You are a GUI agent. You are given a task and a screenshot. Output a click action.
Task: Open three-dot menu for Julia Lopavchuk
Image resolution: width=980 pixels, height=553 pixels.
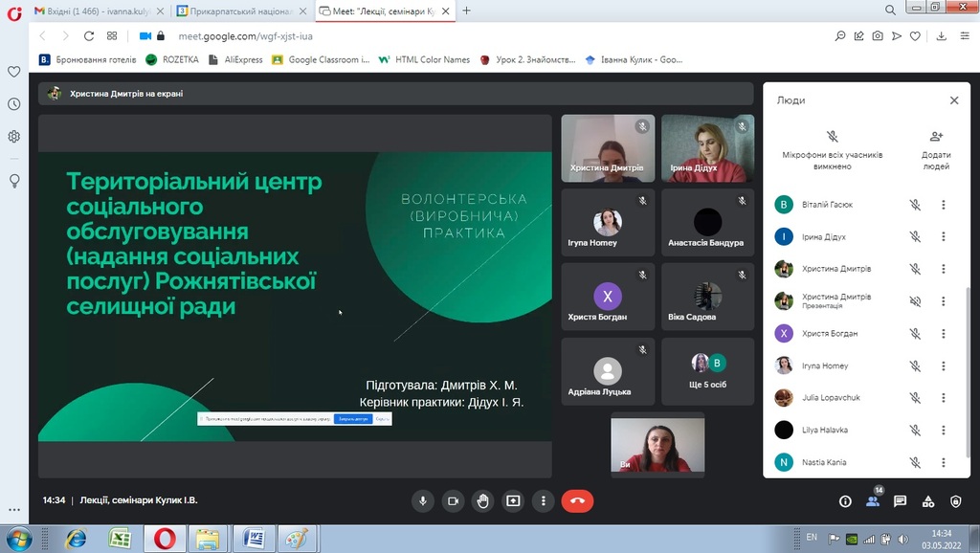click(943, 398)
